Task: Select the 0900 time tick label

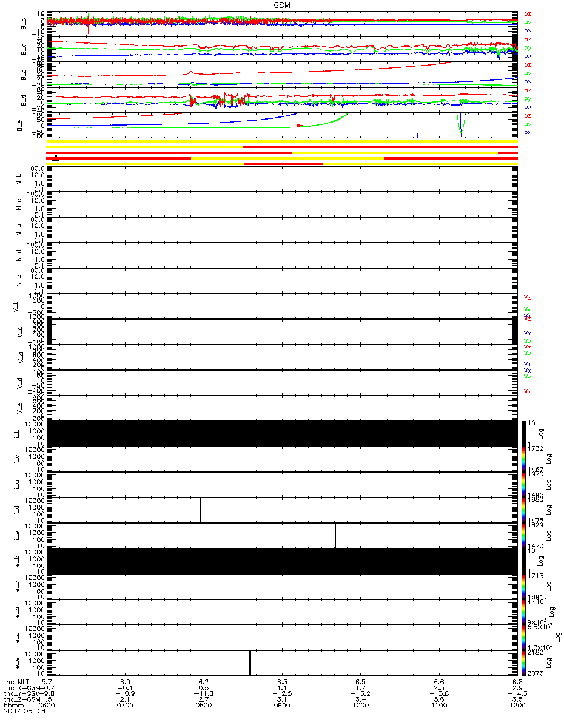Action: (x=282, y=706)
